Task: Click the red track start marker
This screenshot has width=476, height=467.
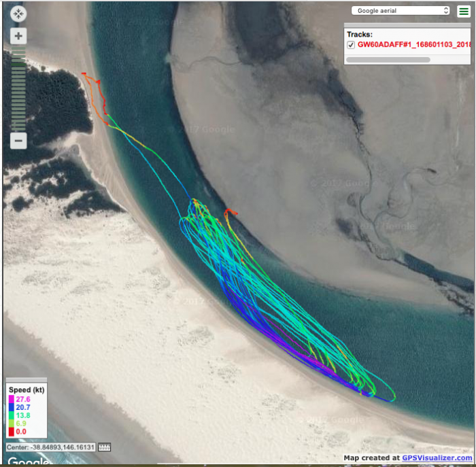Action: click(x=84, y=73)
